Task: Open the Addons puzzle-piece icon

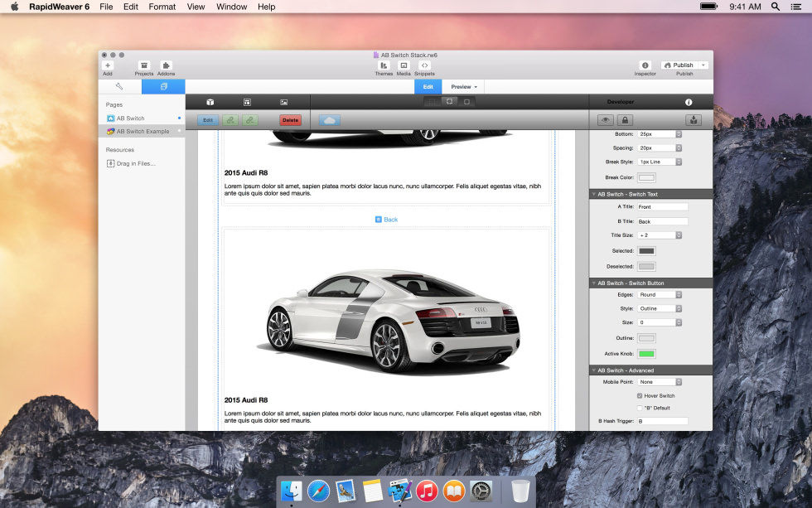Action: [x=166, y=65]
